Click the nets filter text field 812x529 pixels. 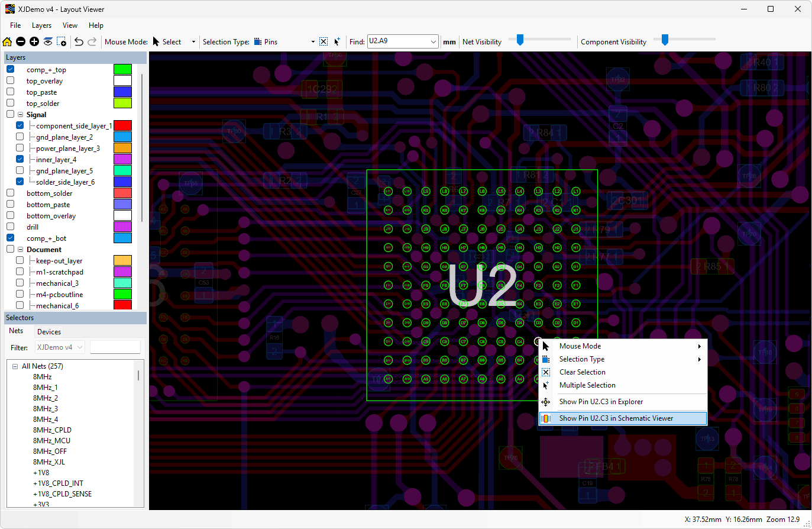115,347
